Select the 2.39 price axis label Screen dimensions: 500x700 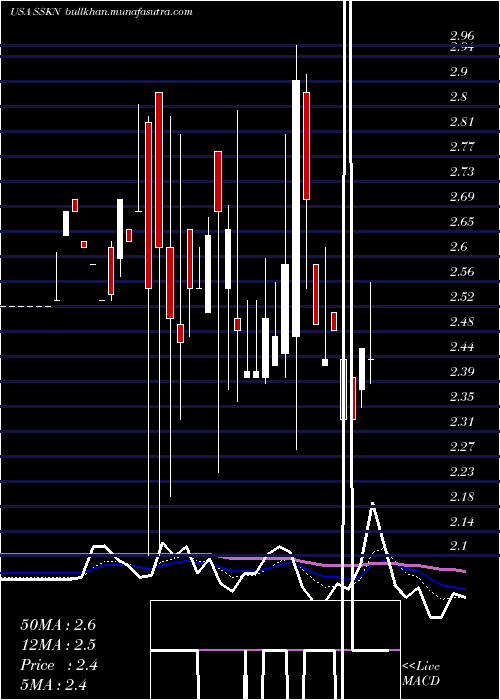(x=462, y=371)
